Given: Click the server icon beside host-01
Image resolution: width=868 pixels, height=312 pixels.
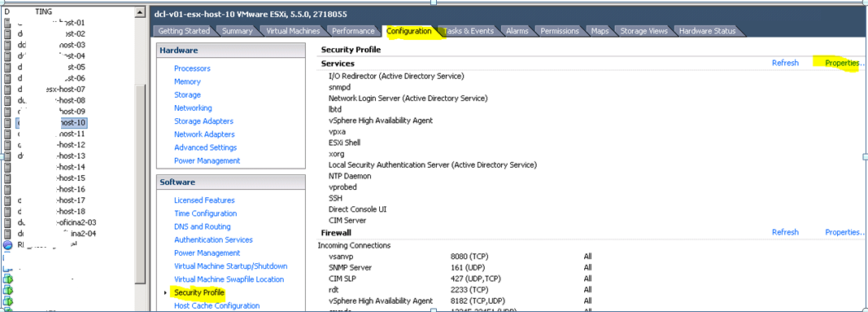Looking at the screenshot, I should (x=8, y=24).
